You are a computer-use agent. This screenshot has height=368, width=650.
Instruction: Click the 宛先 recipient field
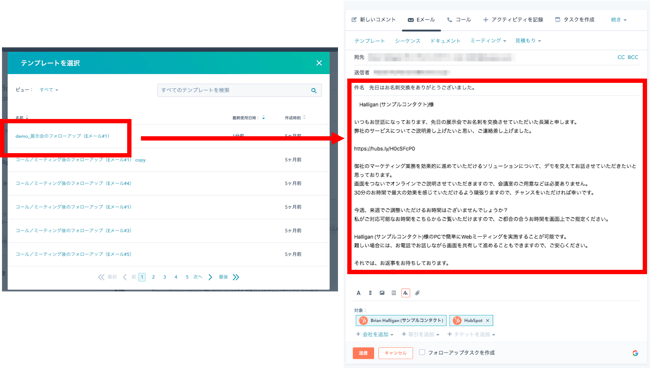click(x=441, y=57)
